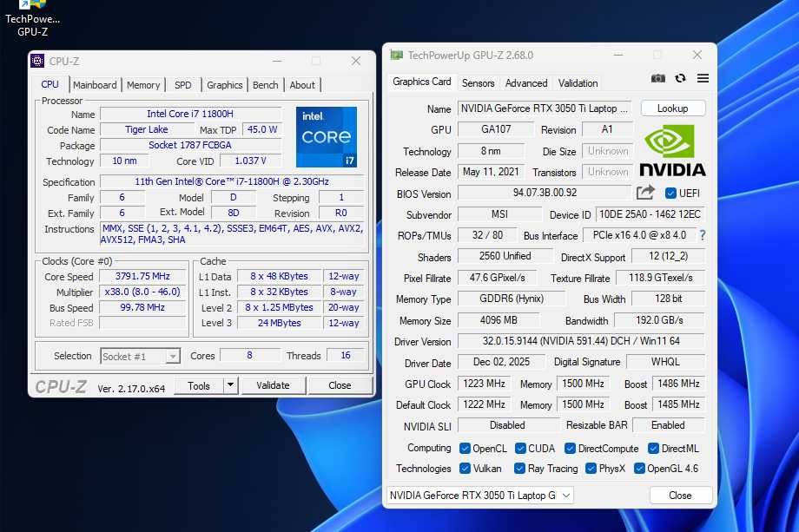The image size is (799, 532).
Task: Click the Bandwidth 192.0 GB/s field
Action: 659,320
